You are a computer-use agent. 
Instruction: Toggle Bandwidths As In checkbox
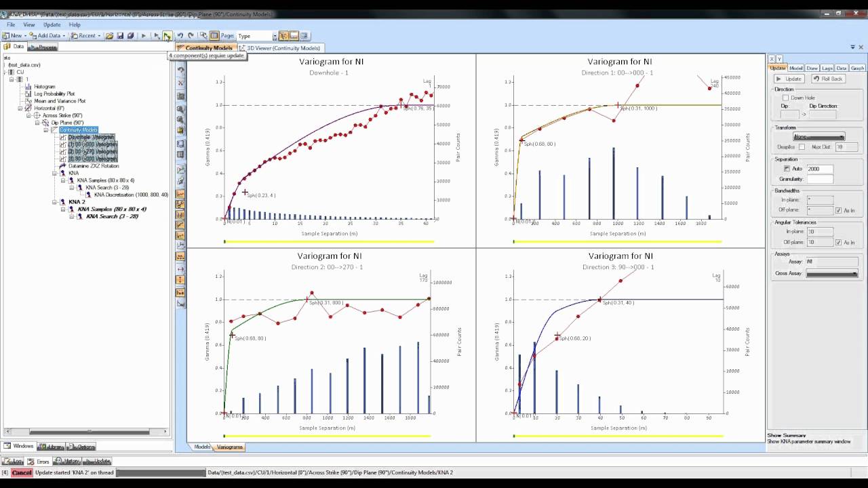[839, 211]
